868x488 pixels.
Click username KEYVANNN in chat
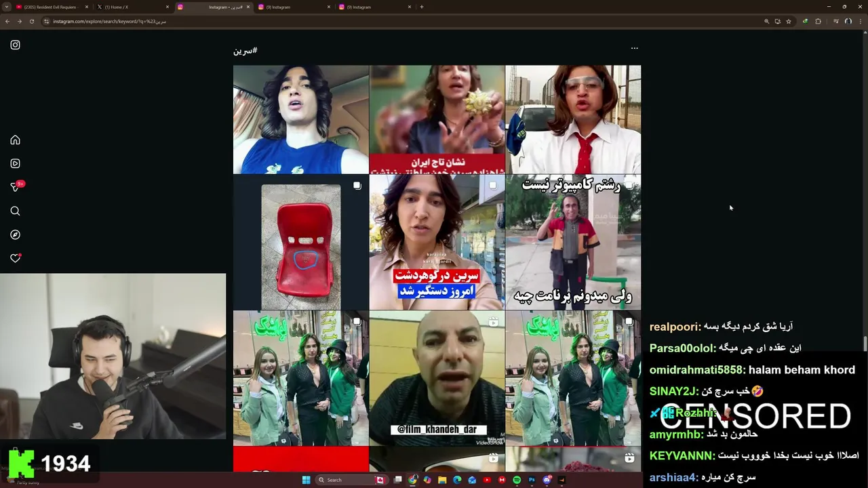point(681,456)
